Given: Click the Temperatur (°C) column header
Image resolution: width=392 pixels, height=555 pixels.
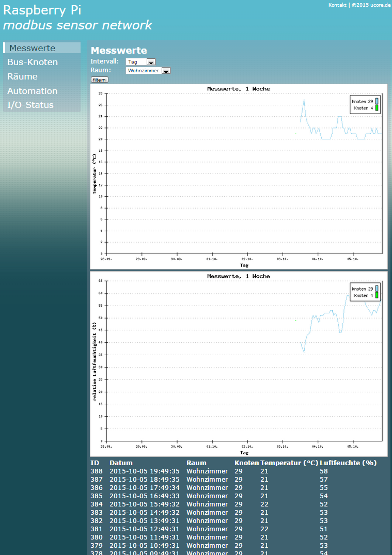Looking at the screenshot, I should (x=289, y=463).
